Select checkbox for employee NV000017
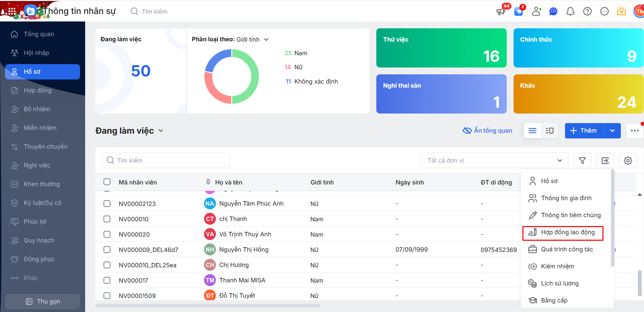Viewport: 644px width, 312px height. 107,280
